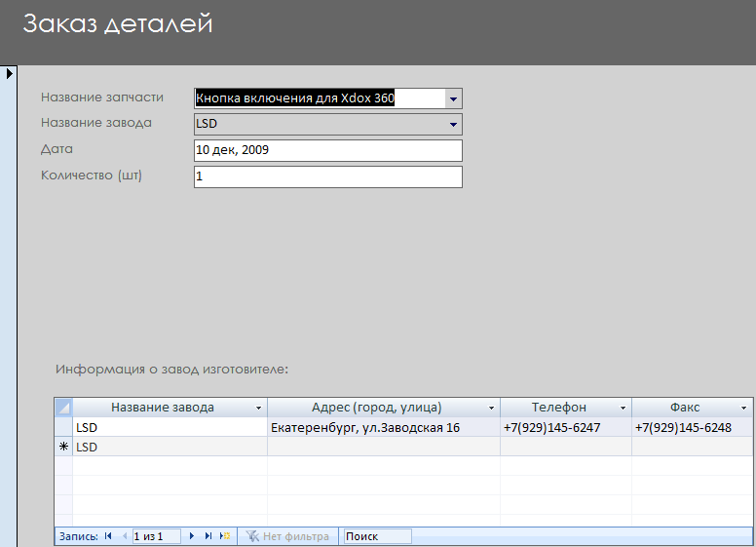Click the Дата field with 10 дек, 2009
The image size is (756, 547).
(x=328, y=150)
